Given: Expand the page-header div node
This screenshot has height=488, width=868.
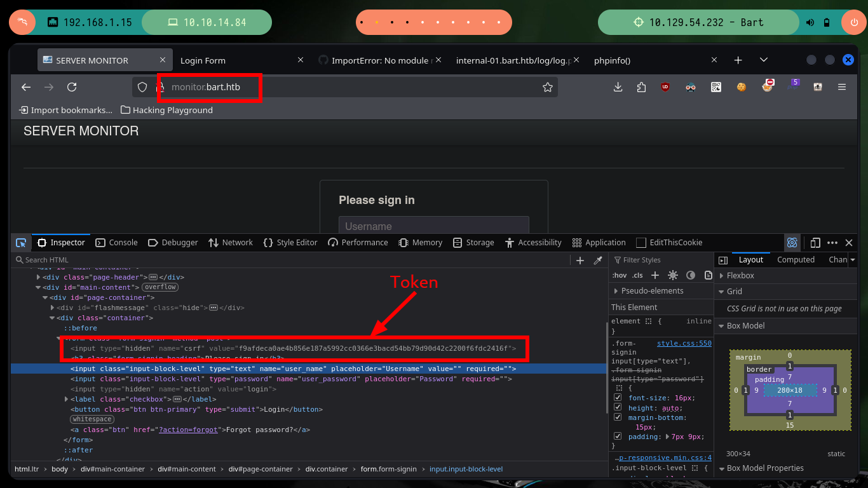Looking at the screenshot, I should pyautogui.click(x=39, y=277).
